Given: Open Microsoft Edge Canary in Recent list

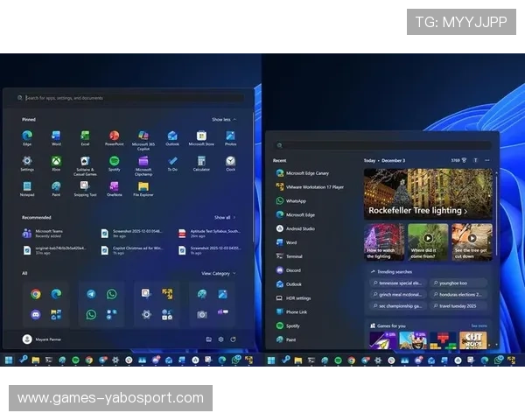Looking at the screenshot, I should 303,173.
